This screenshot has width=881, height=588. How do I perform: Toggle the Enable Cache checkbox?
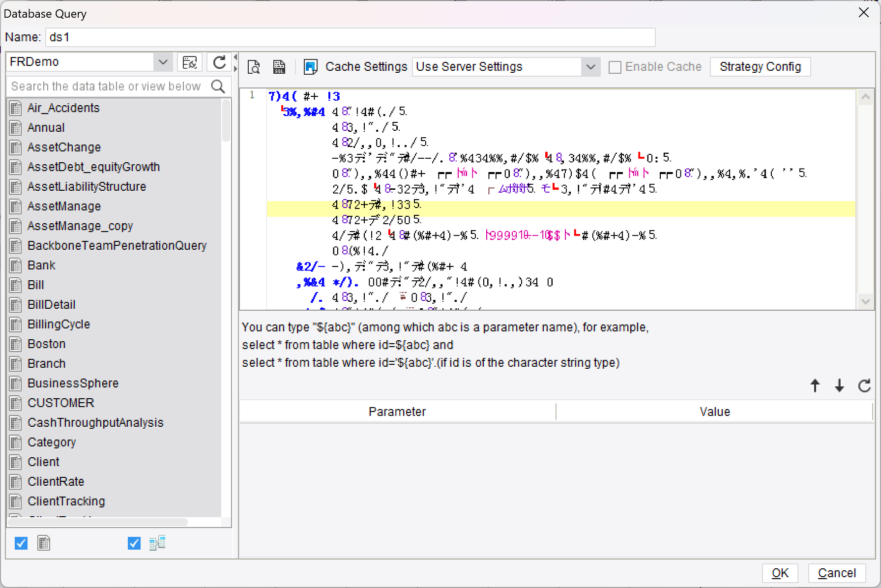click(615, 67)
